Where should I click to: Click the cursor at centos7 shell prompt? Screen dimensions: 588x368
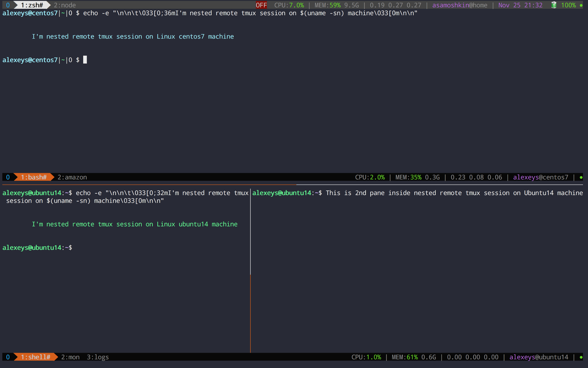pyautogui.click(x=85, y=60)
